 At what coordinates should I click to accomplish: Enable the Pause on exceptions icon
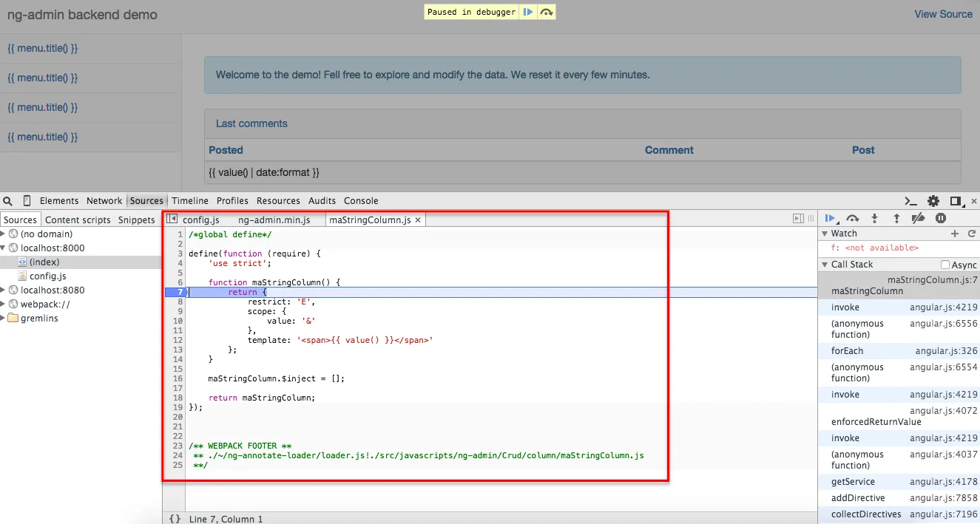click(940, 218)
